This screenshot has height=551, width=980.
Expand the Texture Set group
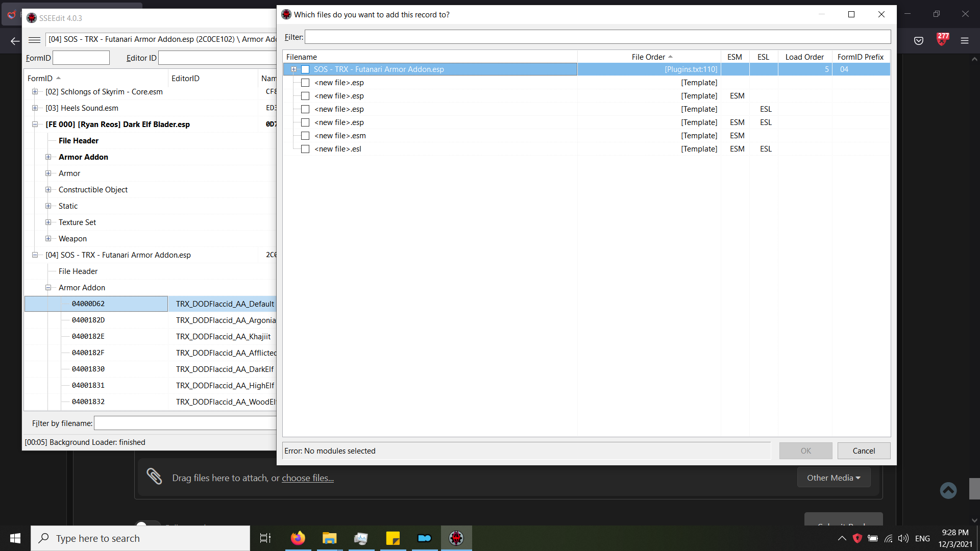click(x=48, y=222)
